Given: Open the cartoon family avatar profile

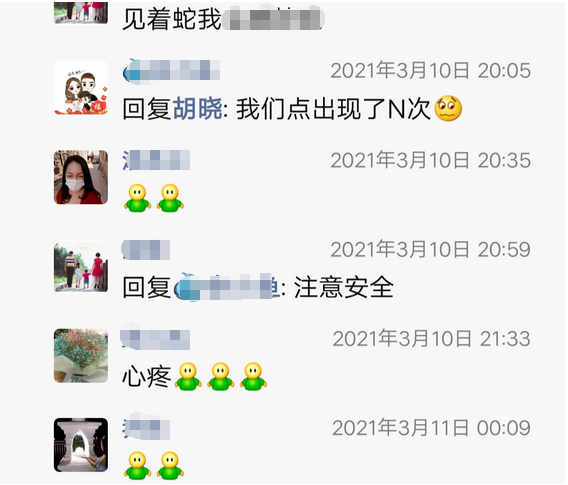Looking at the screenshot, I should [x=81, y=88].
